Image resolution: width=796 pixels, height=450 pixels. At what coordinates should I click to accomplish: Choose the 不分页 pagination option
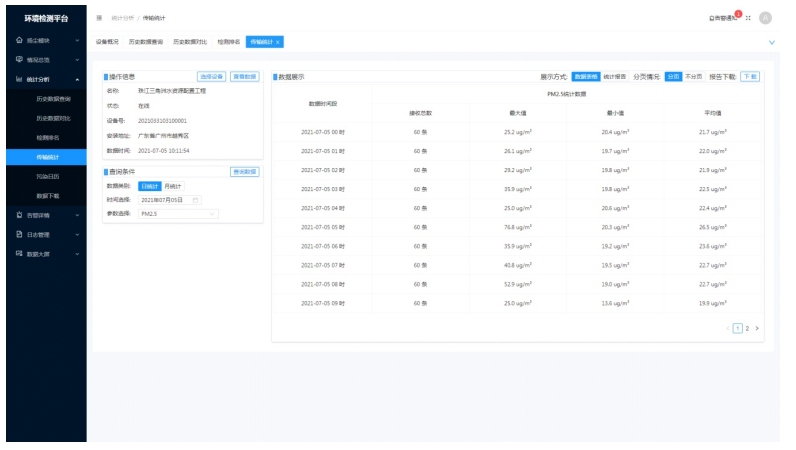[x=694, y=76]
